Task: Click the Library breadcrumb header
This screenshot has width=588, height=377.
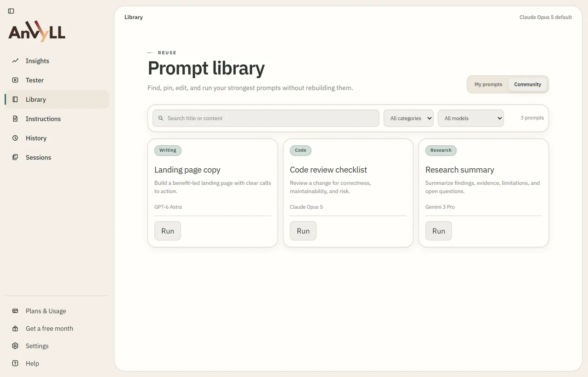Action: tap(134, 17)
